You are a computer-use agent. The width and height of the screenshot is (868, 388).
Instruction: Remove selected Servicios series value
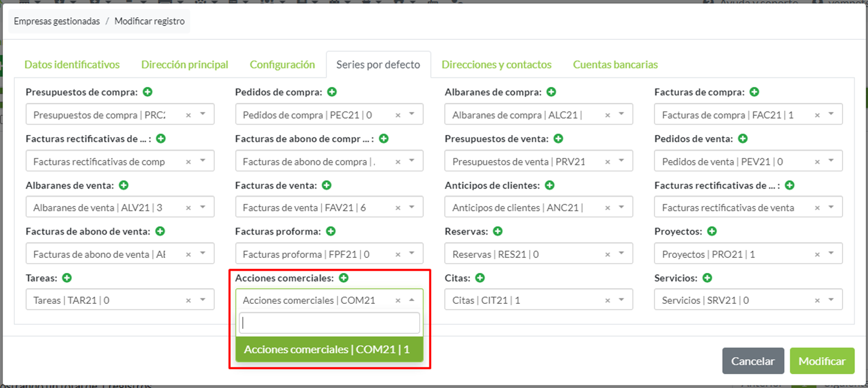817,301
